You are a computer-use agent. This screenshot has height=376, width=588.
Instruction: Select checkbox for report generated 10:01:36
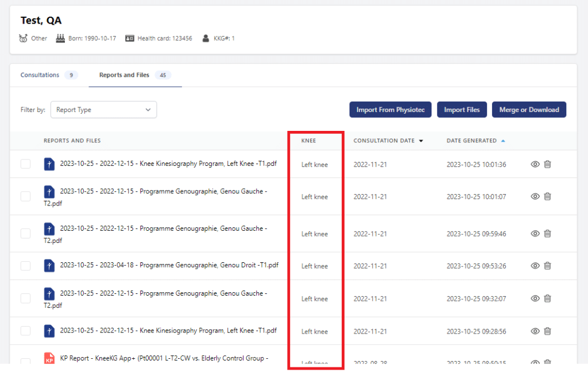tap(25, 164)
